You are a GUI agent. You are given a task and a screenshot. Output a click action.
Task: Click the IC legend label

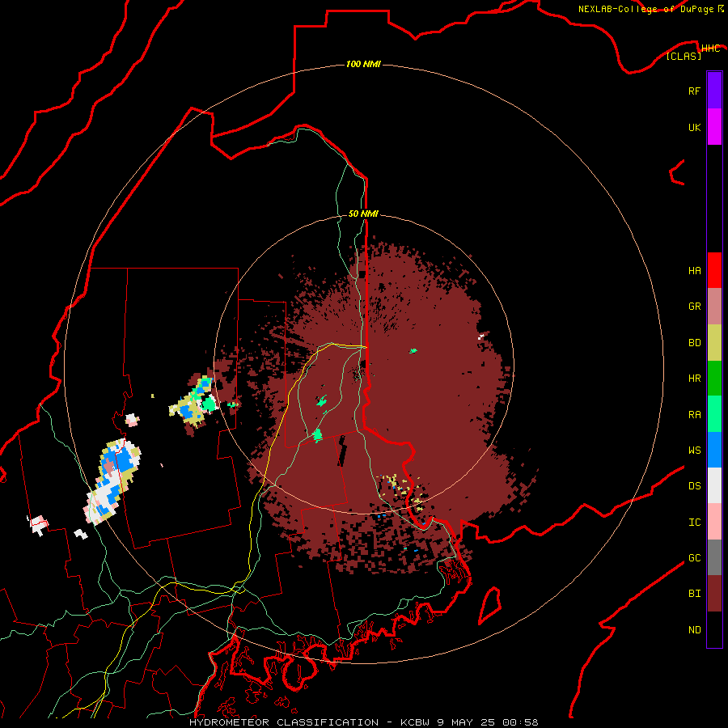694,523
